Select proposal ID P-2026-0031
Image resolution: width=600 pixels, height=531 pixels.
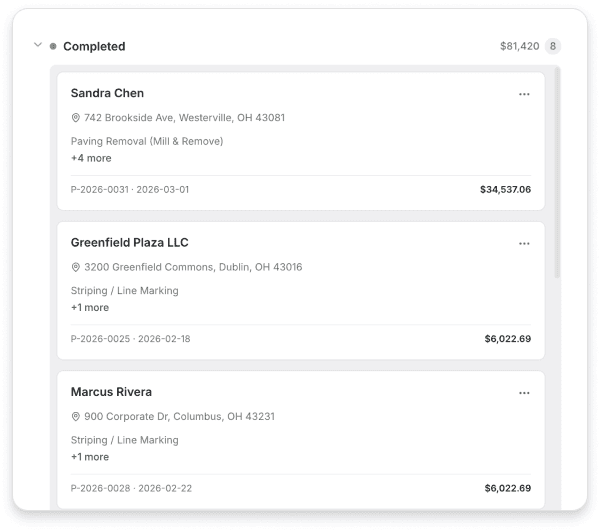click(x=99, y=190)
